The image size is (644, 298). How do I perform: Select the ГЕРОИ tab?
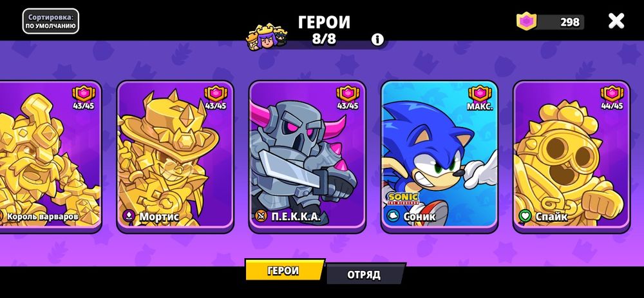pos(285,270)
